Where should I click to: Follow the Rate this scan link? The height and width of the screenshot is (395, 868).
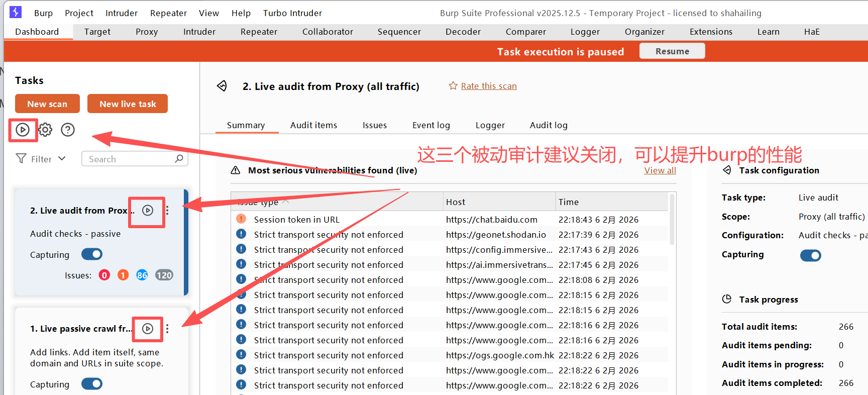point(489,86)
